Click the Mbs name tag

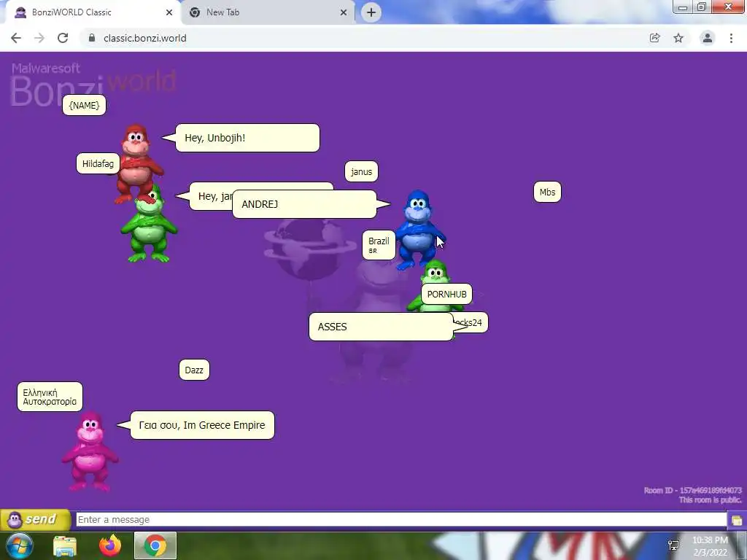coord(547,192)
